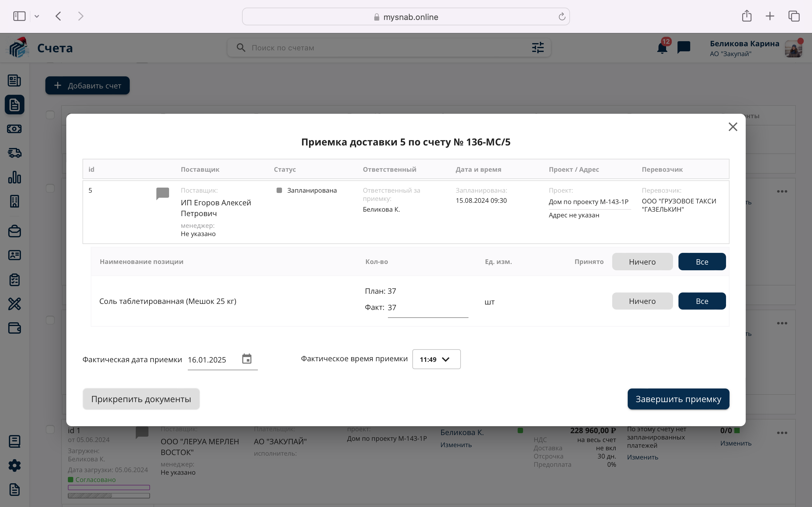Click Завершить приемку button
Viewport: 812px width, 507px height.
pyautogui.click(x=678, y=399)
